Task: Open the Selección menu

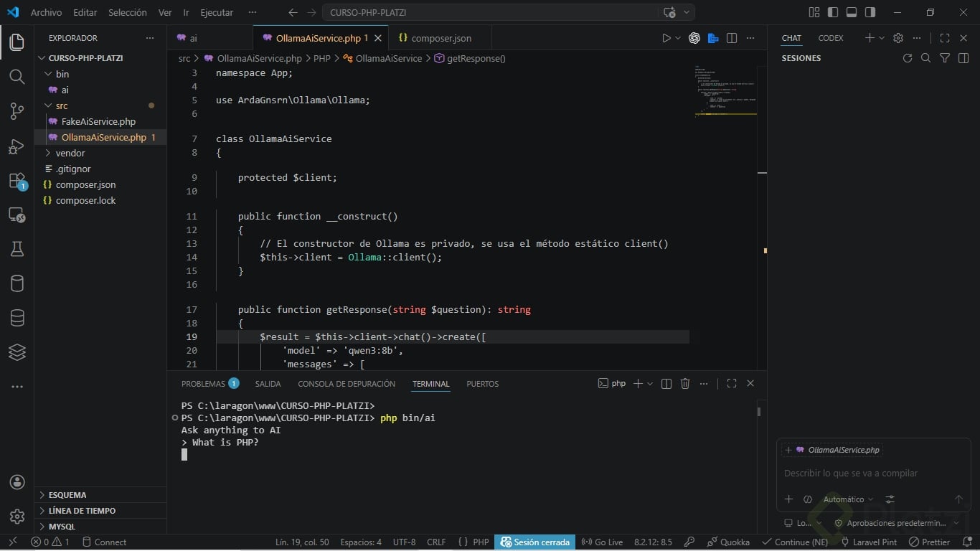Action: 127,12
